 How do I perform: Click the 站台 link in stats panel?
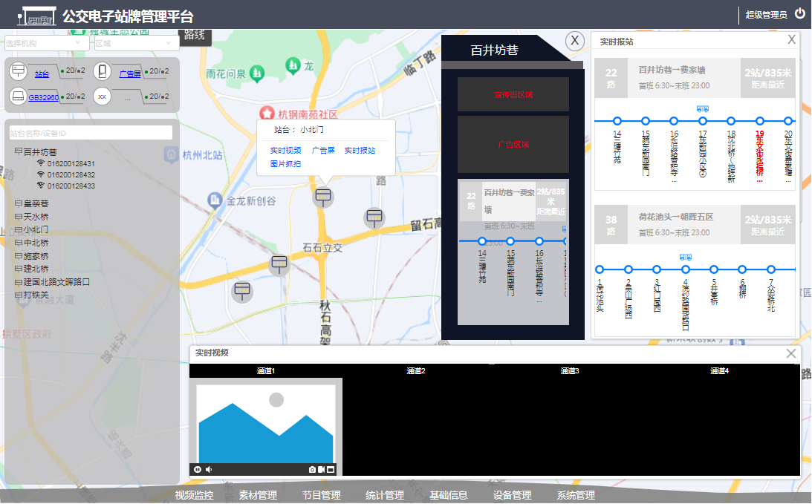click(x=42, y=74)
